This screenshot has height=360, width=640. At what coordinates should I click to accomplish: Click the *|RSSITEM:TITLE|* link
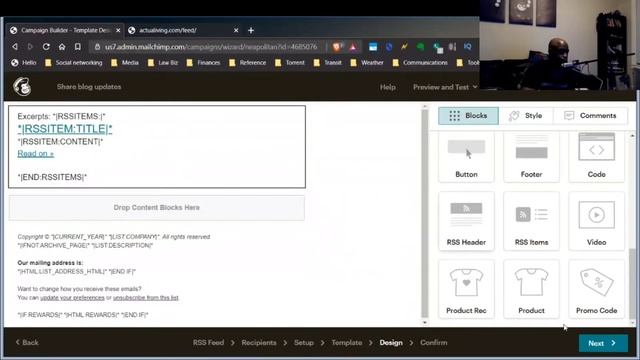tap(64, 129)
